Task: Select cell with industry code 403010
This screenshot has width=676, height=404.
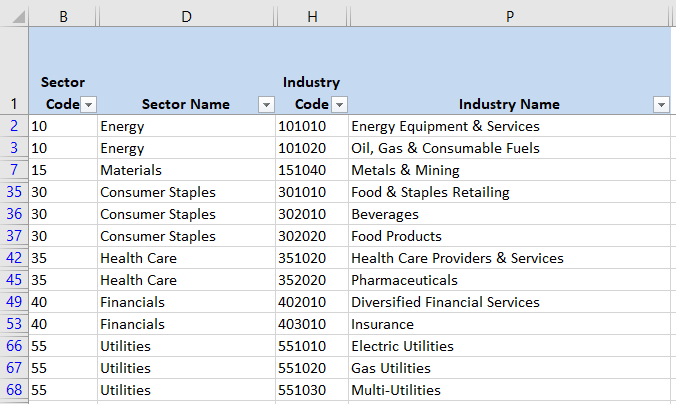Action: pyautogui.click(x=312, y=324)
